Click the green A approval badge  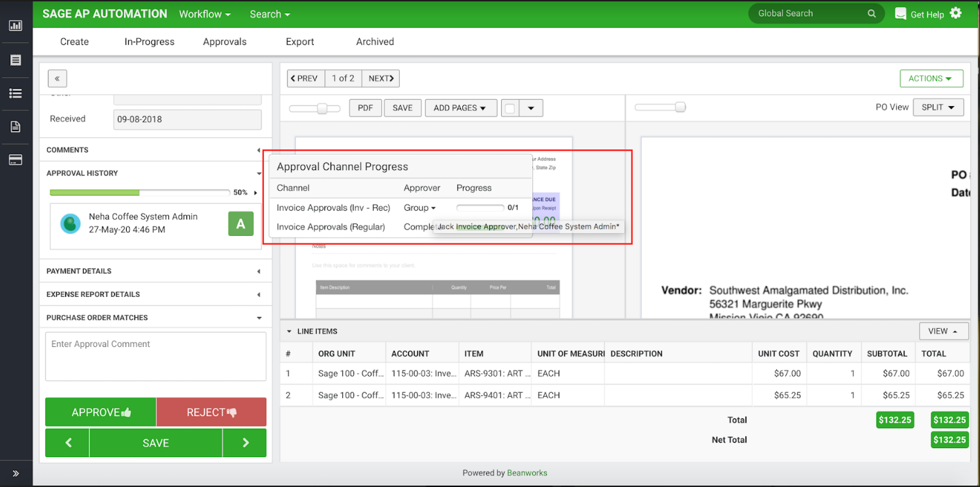pyautogui.click(x=240, y=224)
